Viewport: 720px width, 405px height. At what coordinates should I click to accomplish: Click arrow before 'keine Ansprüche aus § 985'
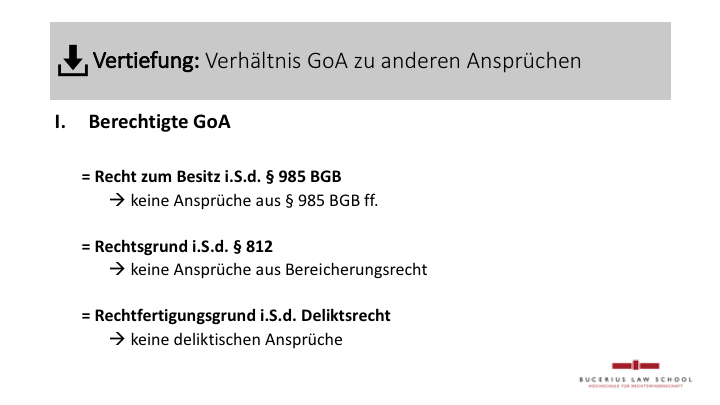116,199
